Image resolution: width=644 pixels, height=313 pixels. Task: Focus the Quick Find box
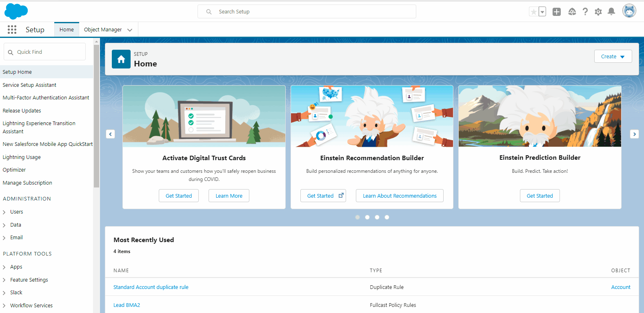45,52
